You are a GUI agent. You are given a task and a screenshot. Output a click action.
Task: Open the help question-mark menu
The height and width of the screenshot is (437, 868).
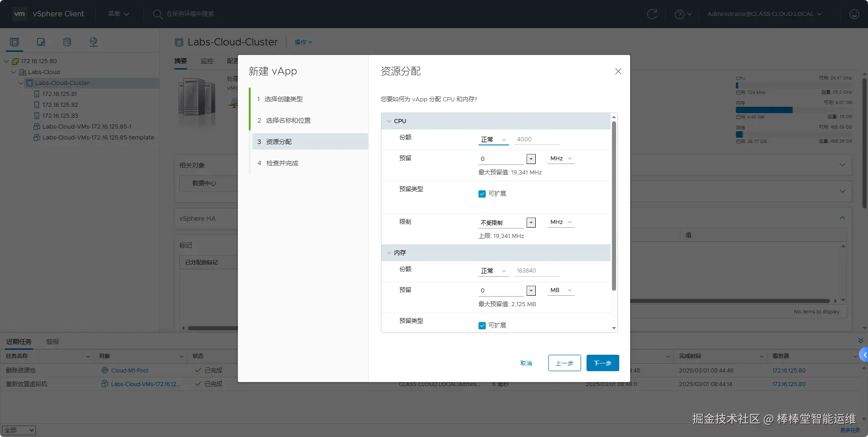(x=683, y=14)
